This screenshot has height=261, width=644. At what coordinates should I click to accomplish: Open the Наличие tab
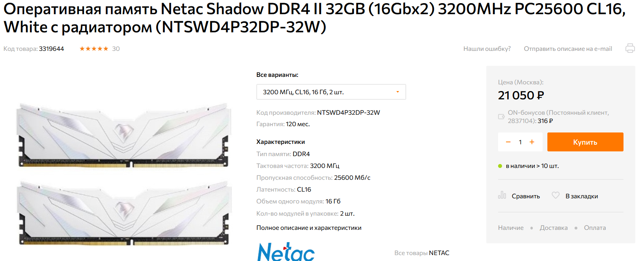pyautogui.click(x=511, y=228)
